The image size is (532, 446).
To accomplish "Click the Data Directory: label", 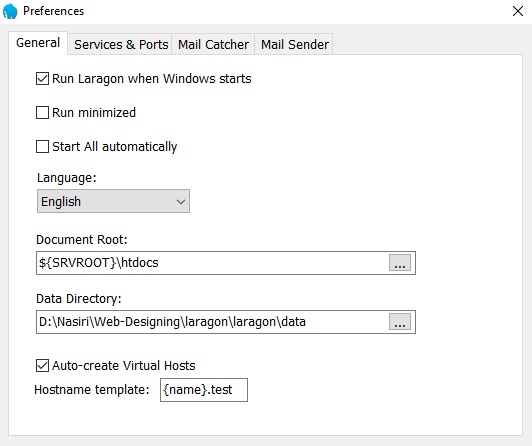I will click(x=79, y=299).
